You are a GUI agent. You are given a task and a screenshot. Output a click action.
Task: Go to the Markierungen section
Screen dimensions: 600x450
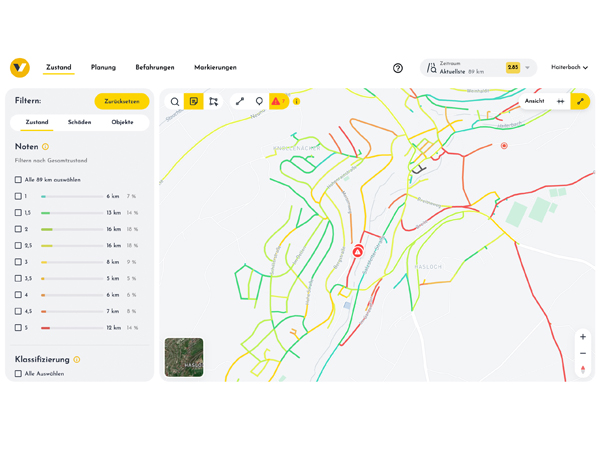(215, 68)
